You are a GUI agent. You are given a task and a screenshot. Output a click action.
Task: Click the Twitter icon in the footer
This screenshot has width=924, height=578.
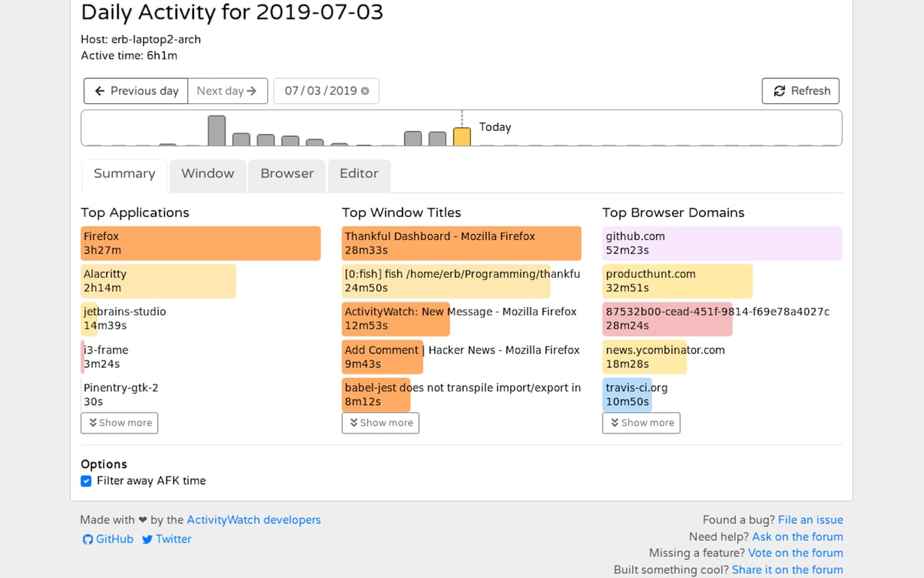tap(147, 539)
